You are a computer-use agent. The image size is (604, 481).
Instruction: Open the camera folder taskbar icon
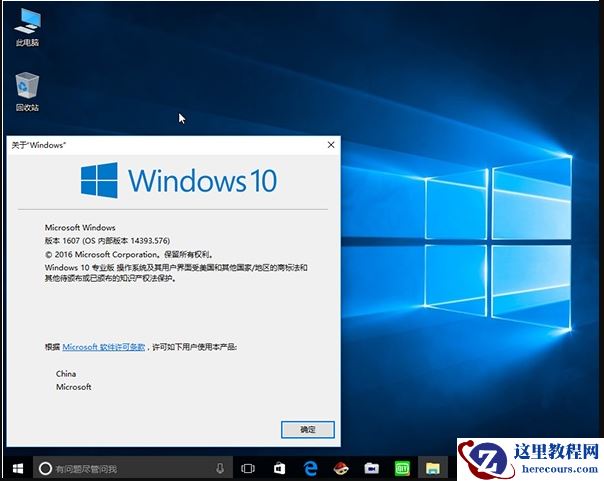[x=371, y=468]
